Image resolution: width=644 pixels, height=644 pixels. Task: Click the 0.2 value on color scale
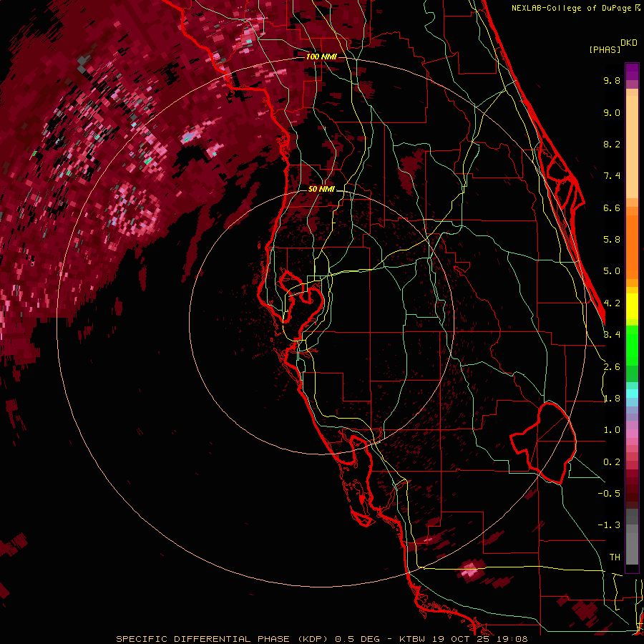point(612,462)
